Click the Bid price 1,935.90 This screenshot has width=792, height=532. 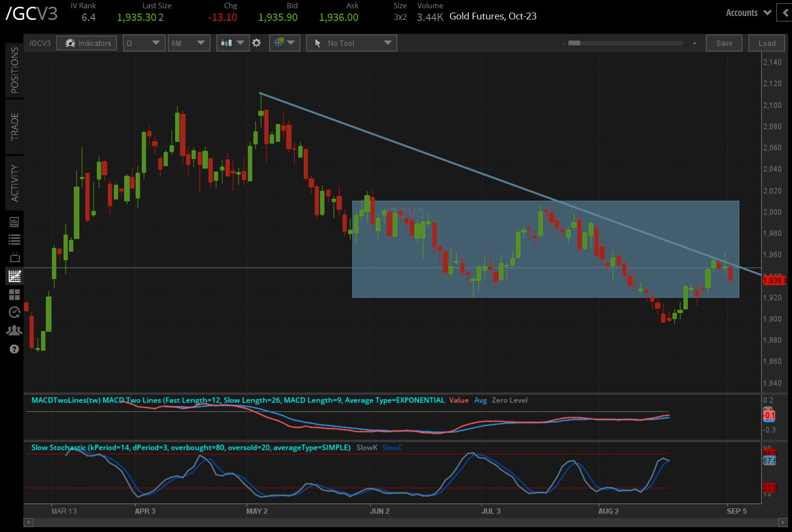(x=278, y=17)
